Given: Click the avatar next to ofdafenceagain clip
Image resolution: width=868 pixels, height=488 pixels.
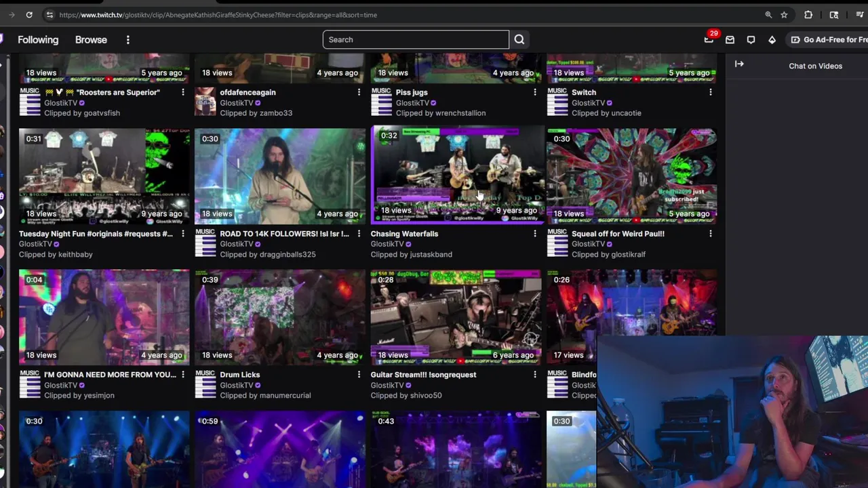Looking at the screenshot, I should [205, 102].
